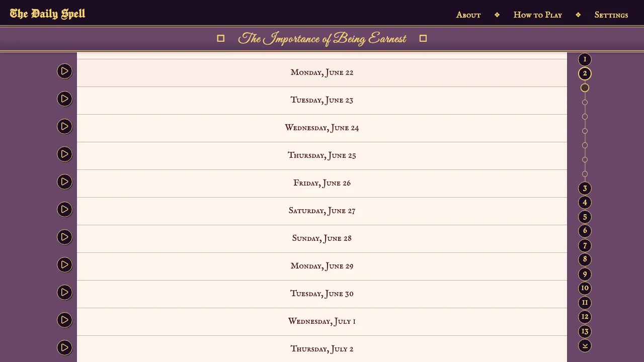Play the Sunday, June 28 puzzle

[x=64, y=237]
